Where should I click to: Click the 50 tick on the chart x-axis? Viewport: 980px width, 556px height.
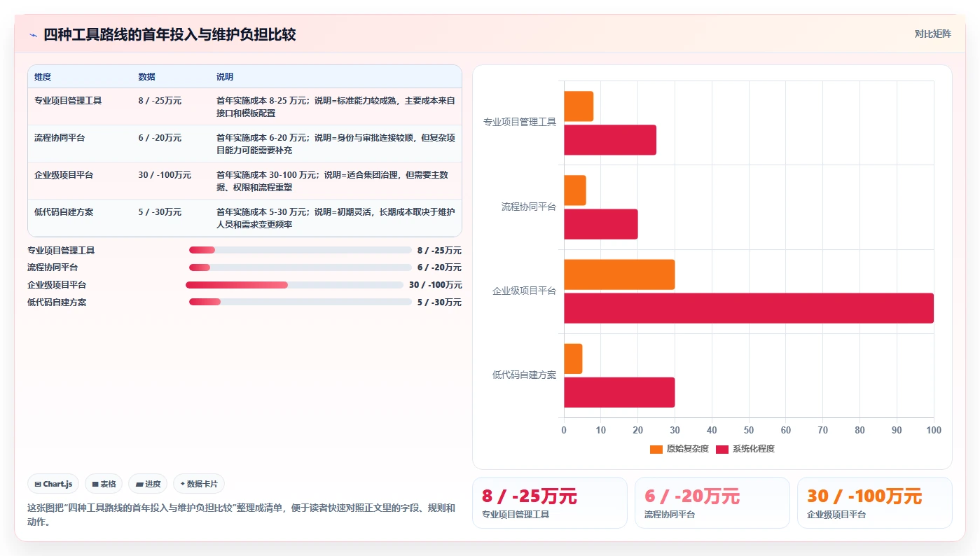point(749,430)
